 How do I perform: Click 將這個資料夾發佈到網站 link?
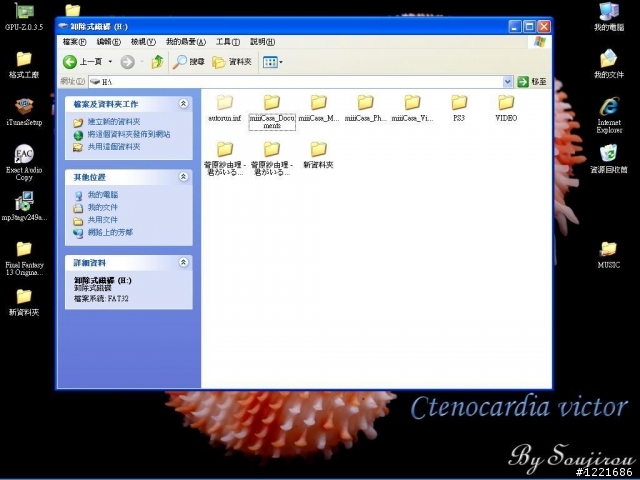[129, 134]
